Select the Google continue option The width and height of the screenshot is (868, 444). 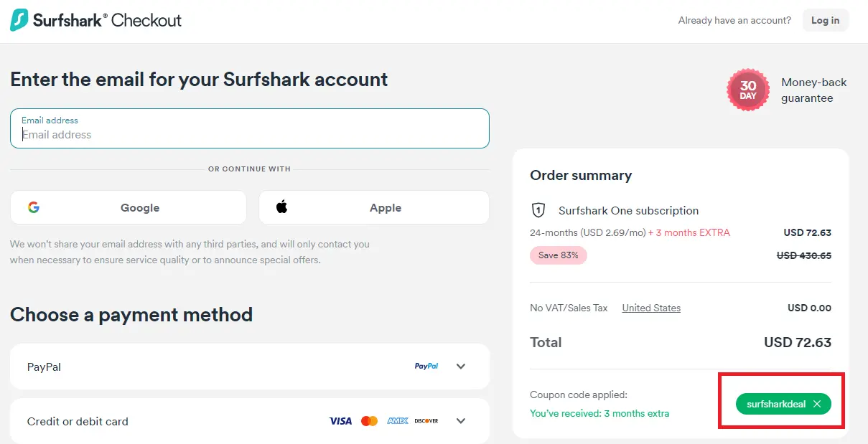point(128,207)
